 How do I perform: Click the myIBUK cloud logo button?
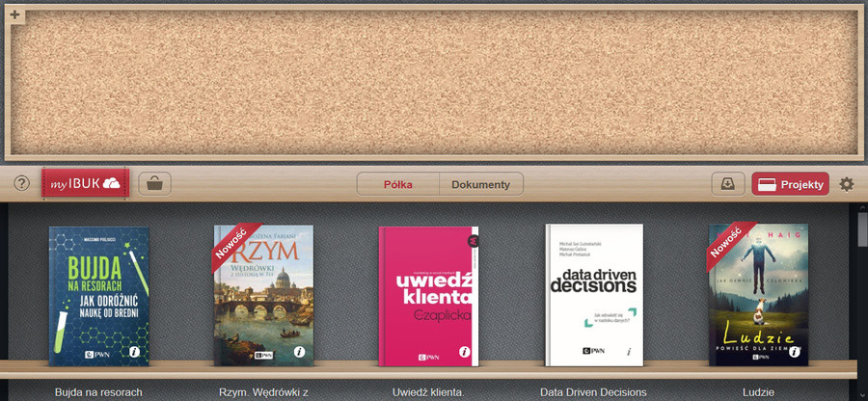[x=85, y=183]
